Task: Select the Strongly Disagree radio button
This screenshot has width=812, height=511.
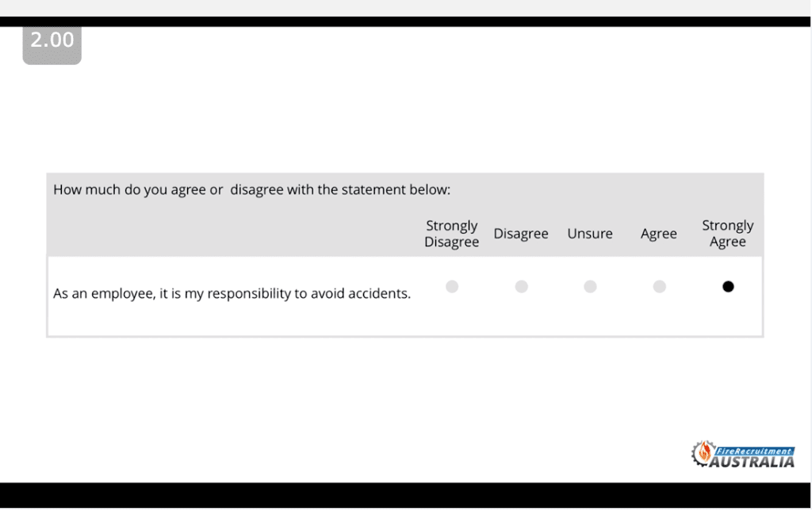Action: (452, 287)
